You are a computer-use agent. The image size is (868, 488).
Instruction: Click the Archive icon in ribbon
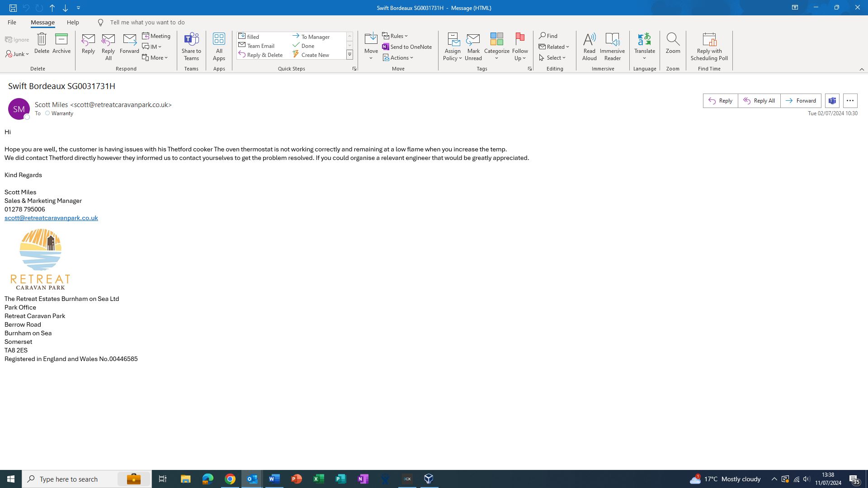click(61, 40)
